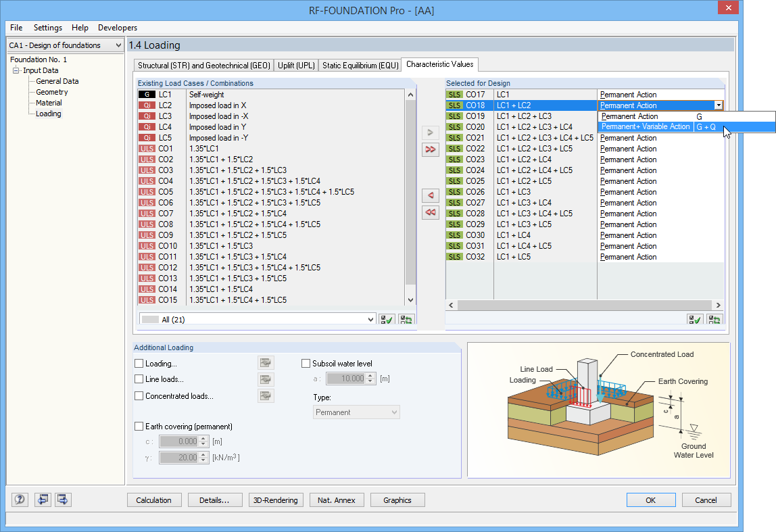
Task: Click the help question mark icon
Action: point(20,500)
